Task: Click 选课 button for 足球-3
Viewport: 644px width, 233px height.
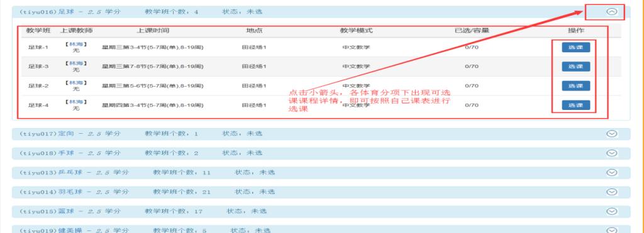Action: pos(576,67)
